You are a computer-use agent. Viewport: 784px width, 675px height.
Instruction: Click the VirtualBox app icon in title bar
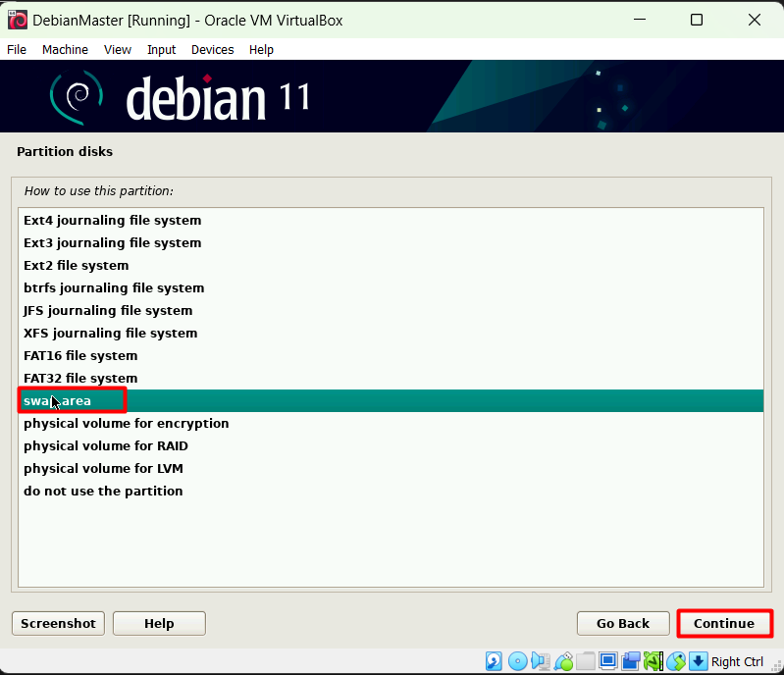pyautogui.click(x=18, y=20)
